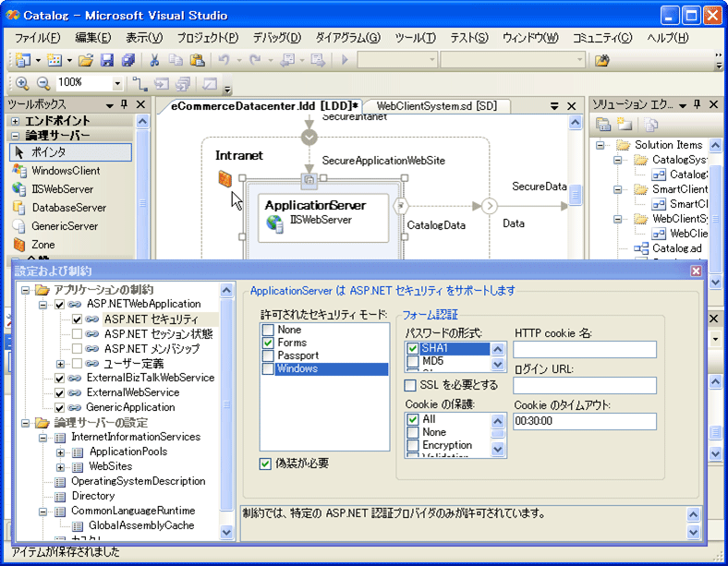Screen dimensions: 728x566
Task: Select the eCommerceDatacenter.ldd [LDD] tab
Action: tap(264, 106)
